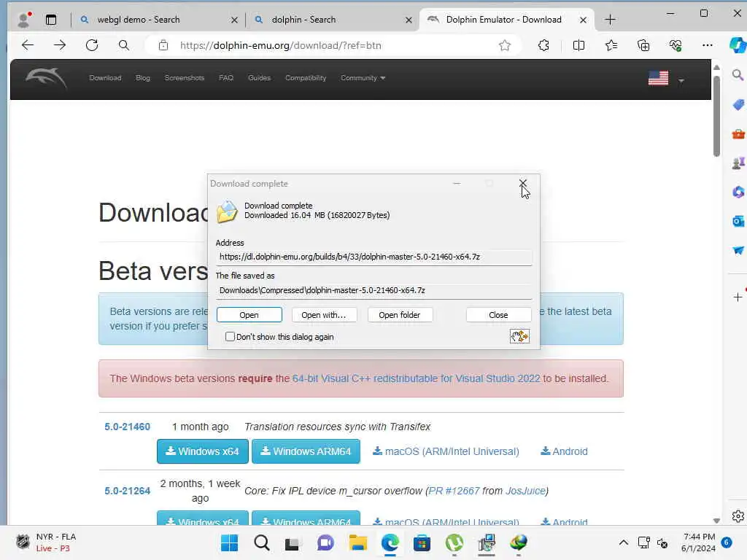Switch to the webgl demo - Search tab
This screenshot has height=560, width=747.
tap(158, 20)
